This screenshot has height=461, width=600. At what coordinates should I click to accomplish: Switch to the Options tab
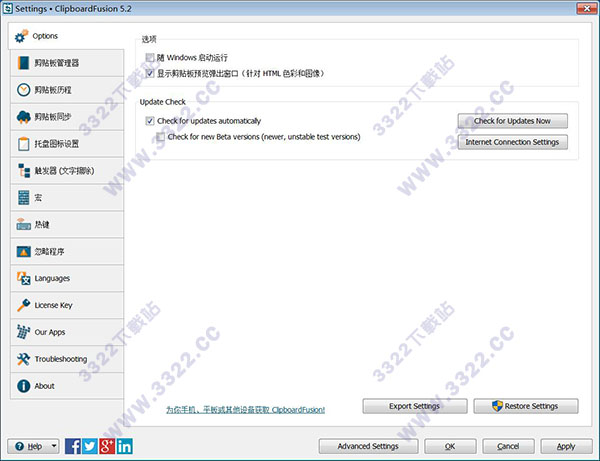(x=66, y=36)
